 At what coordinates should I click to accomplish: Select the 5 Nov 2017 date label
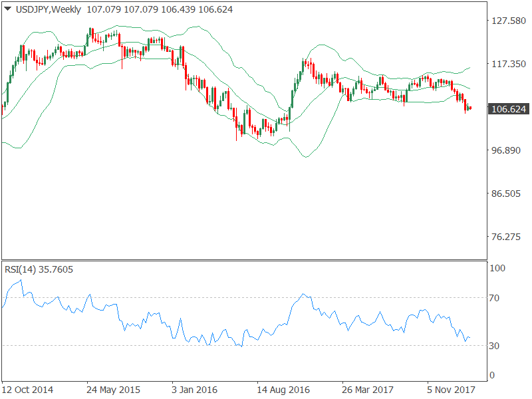[x=452, y=390]
